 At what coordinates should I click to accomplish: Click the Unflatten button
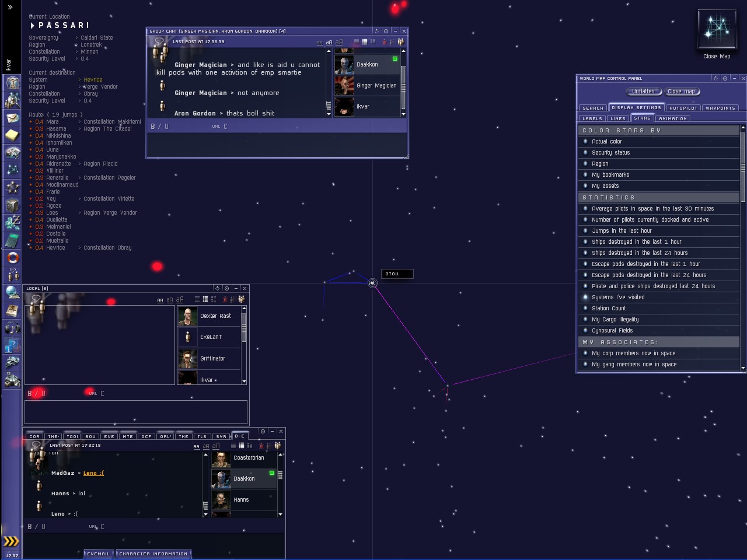pos(644,92)
